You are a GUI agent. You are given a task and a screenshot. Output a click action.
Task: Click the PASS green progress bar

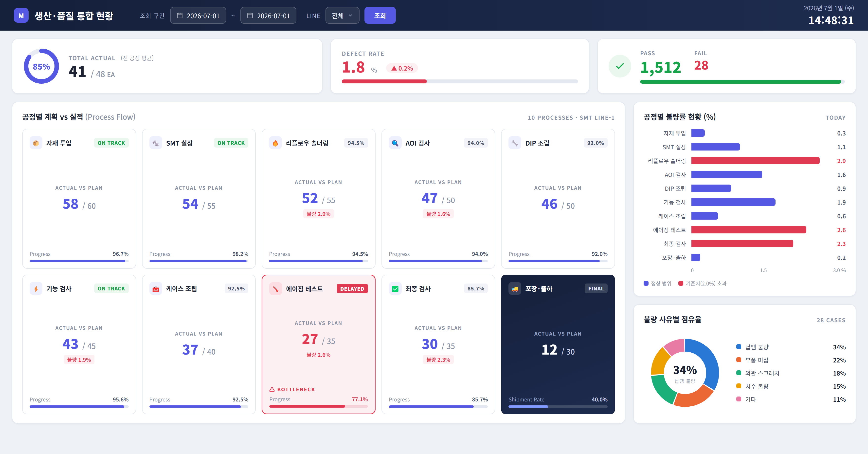tap(741, 81)
